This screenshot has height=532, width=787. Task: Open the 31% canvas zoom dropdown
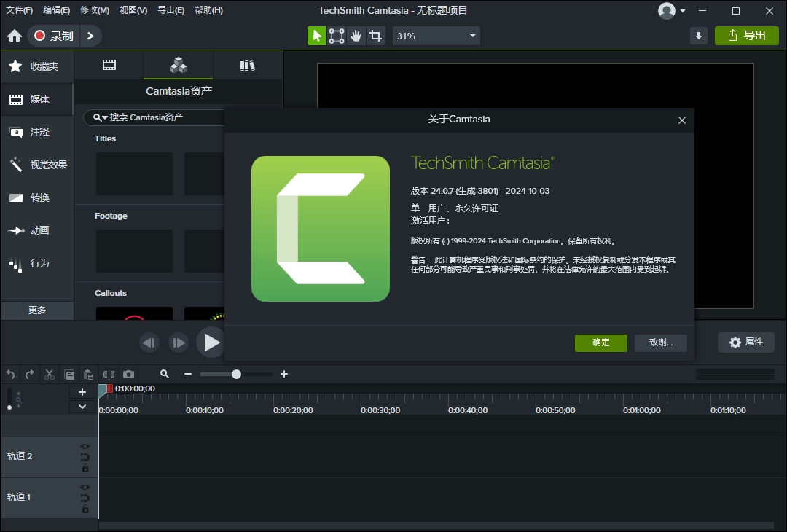(x=436, y=36)
